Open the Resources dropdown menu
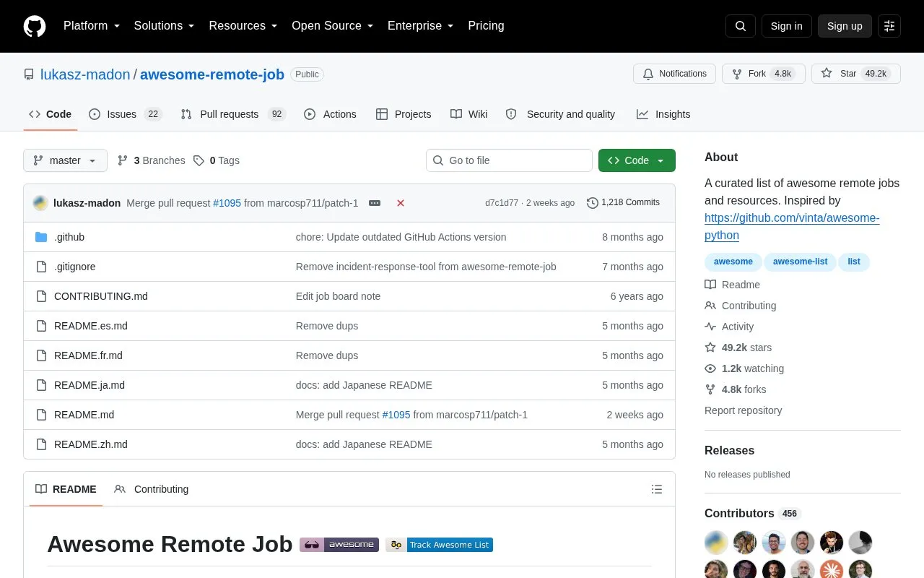This screenshot has height=578, width=924. click(x=243, y=26)
